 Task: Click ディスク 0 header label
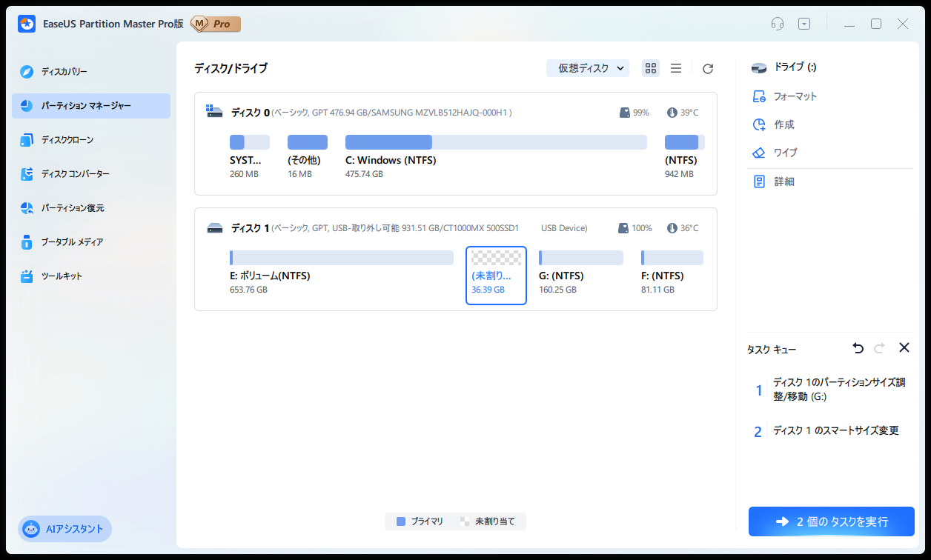click(x=251, y=113)
